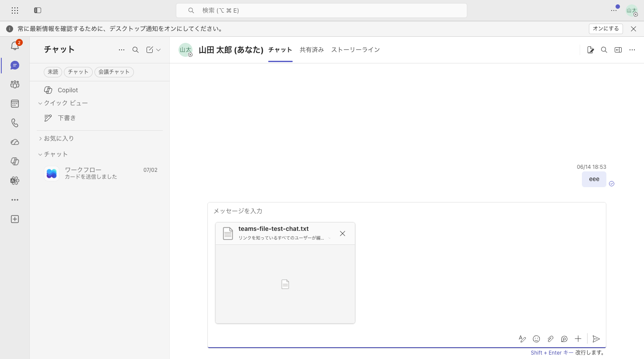Click the notification info icon
Screen dimensions: 644x359
click(10, 29)
